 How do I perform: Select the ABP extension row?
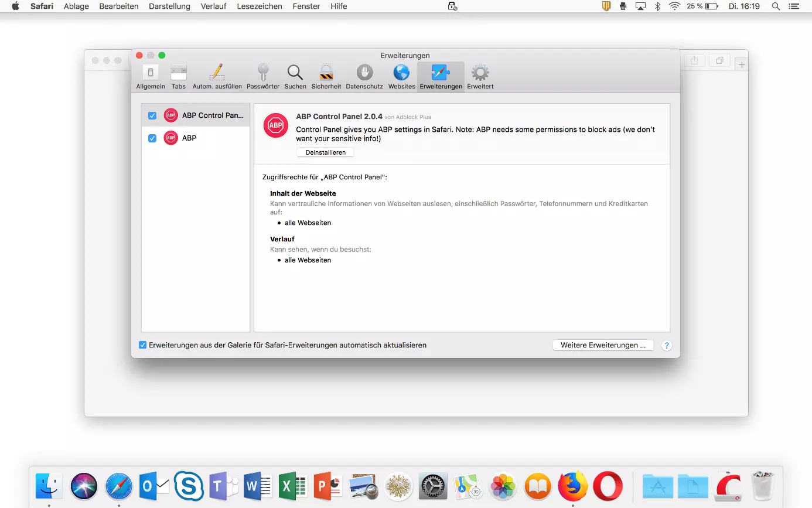tap(196, 138)
